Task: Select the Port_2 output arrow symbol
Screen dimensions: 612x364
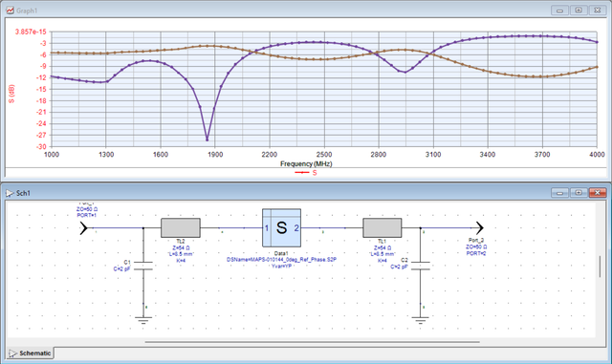Action: 480,227
